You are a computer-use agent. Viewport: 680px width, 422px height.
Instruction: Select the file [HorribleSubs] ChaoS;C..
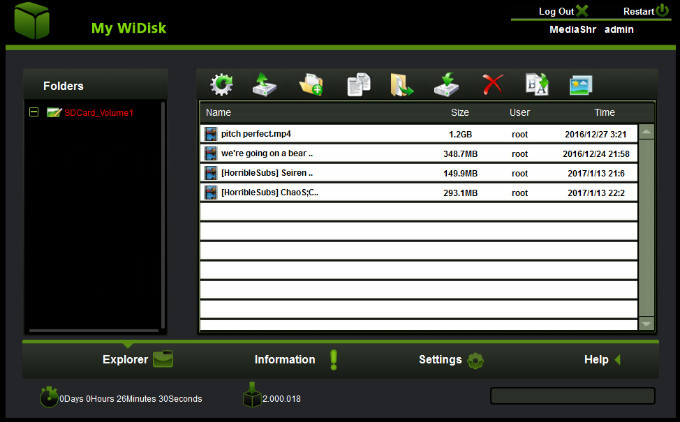(x=270, y=192)
